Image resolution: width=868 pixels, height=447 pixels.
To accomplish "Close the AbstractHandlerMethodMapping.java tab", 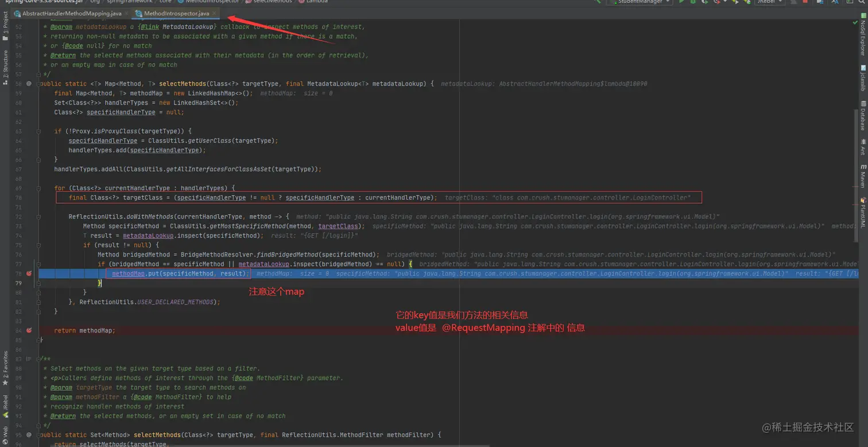I will [x=127, y=13].
